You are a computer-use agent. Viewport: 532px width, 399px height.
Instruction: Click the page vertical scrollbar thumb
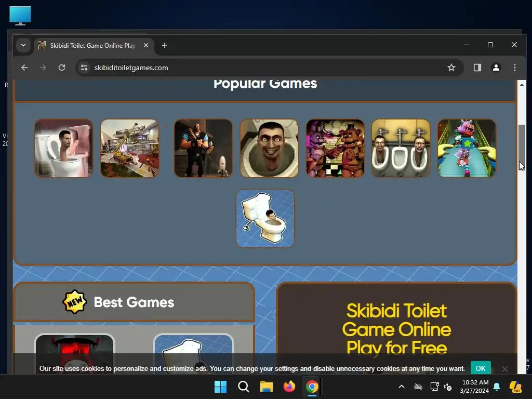522,148
